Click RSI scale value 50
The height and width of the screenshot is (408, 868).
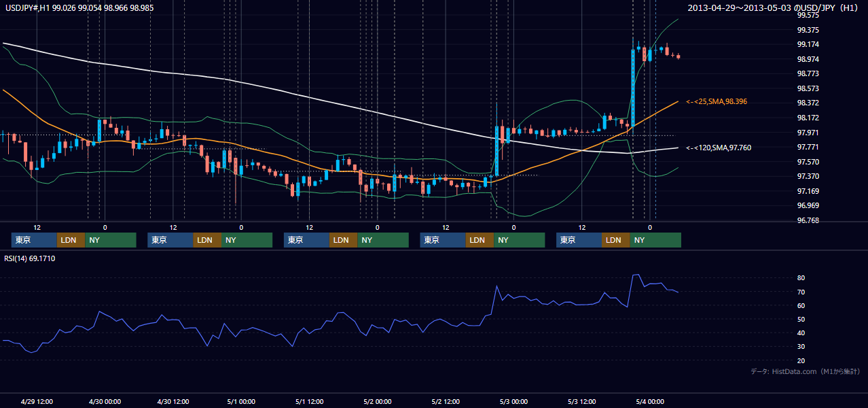tap(801, 319)
